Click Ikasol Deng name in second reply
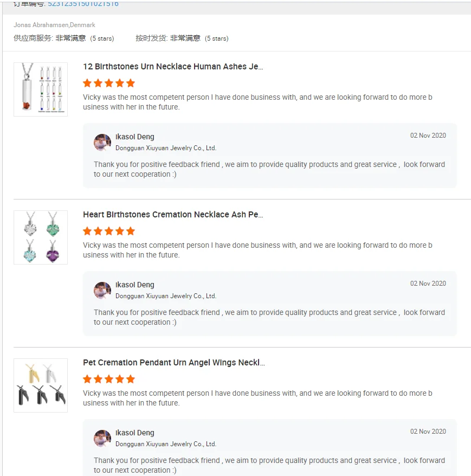 [x=135, y=285]
